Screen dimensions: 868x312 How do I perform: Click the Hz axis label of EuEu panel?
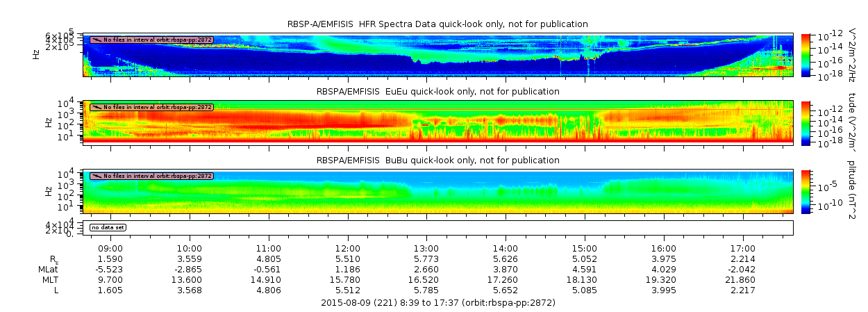pyautogui.click(x=48, y=122)
